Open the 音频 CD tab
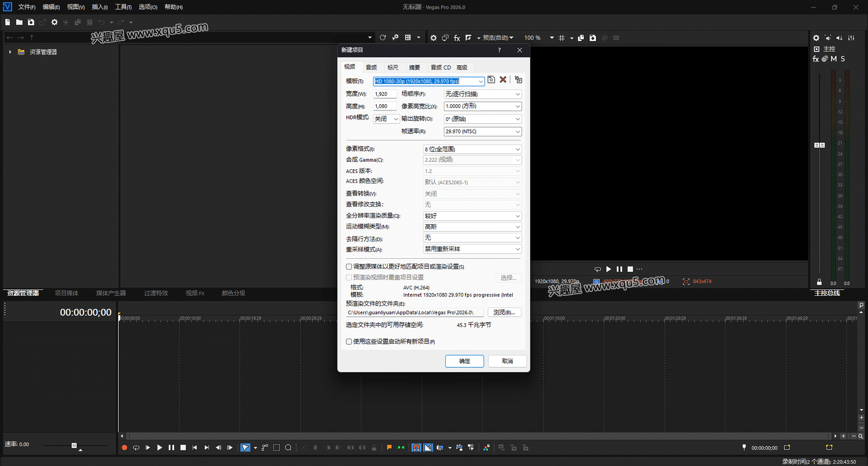This screenshot has width=868, height=466. pos(441,67)
